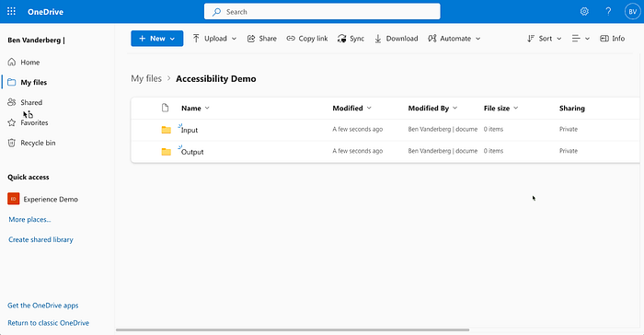Open the Name column dropdown chevron
Screen dimensions: 644x335
(207, 108)
